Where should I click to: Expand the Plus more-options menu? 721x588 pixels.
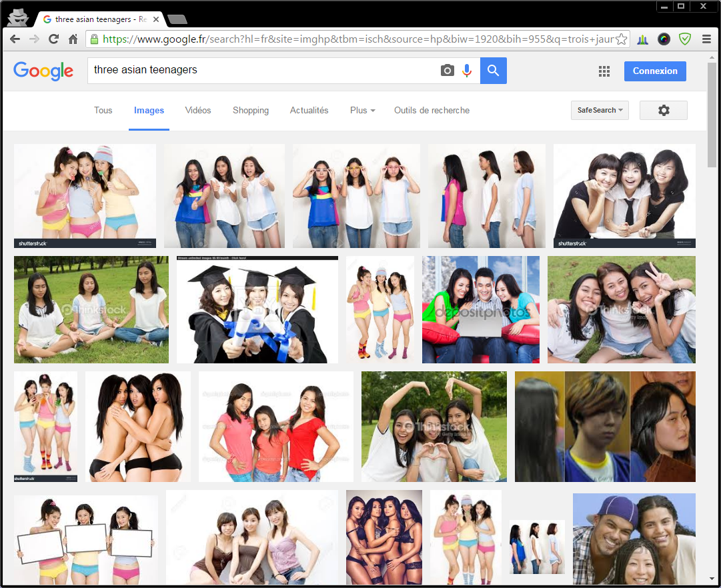click(x=362, y=111)
